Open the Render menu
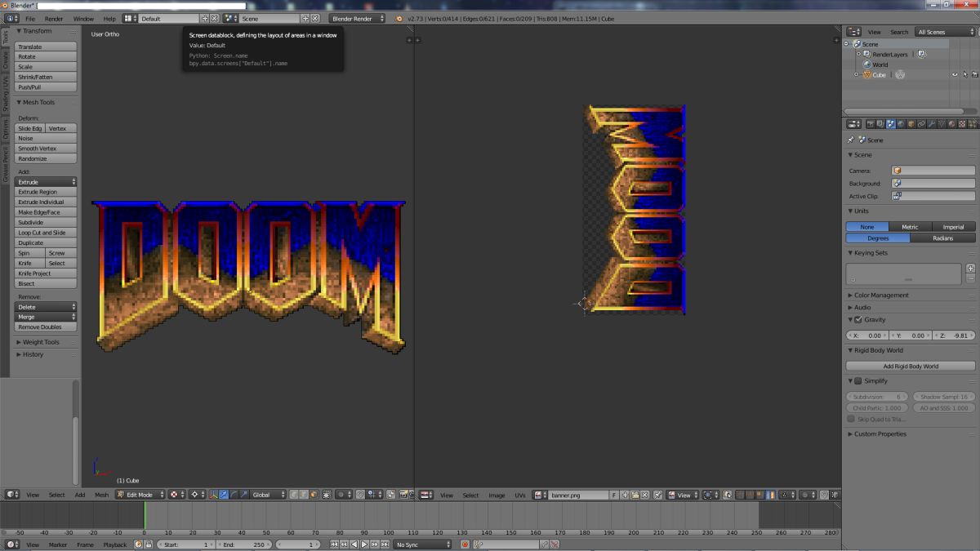 [x=54, y=18]
